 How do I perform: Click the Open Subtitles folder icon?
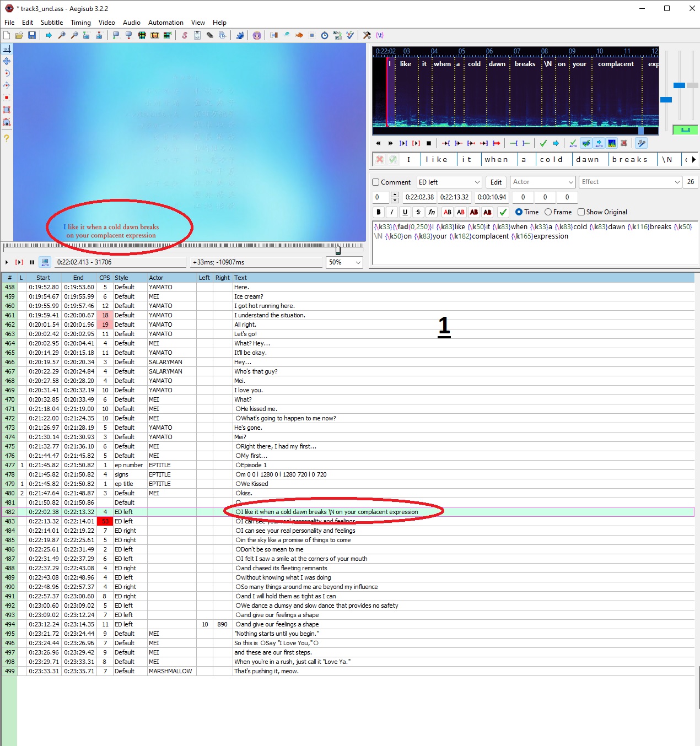click(19, 35)
